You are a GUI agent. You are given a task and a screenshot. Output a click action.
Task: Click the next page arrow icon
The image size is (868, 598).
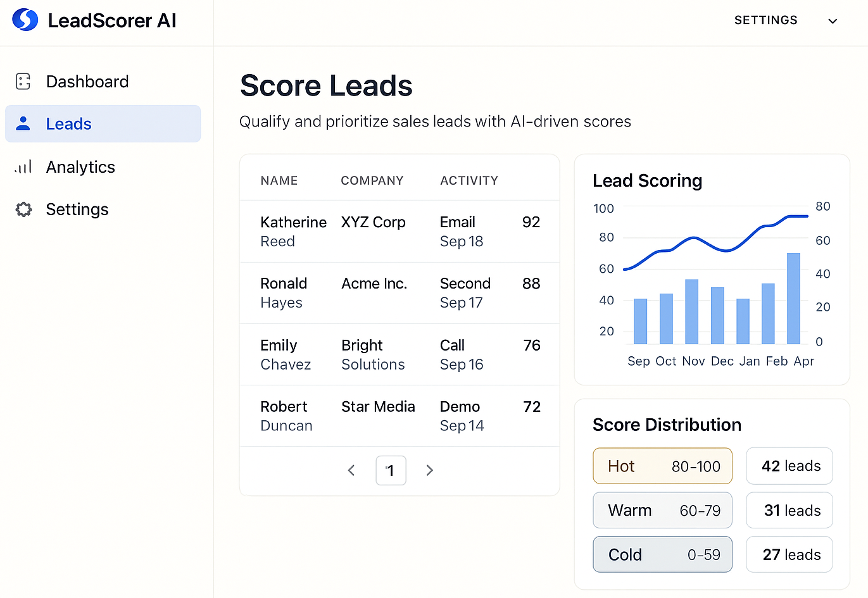[429, 470]
